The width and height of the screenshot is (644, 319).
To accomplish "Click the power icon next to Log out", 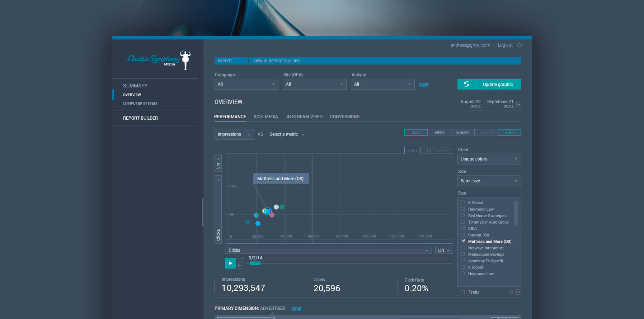I will (x=519, y=45).
